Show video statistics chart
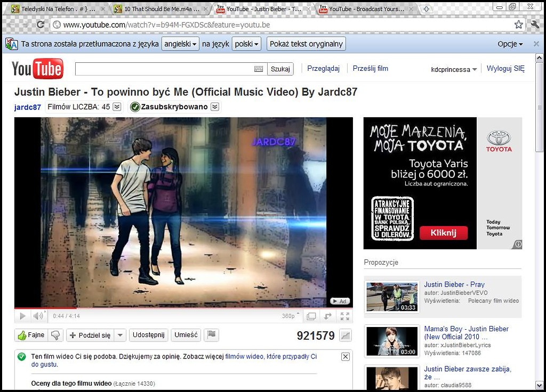 tap(346, 336)
